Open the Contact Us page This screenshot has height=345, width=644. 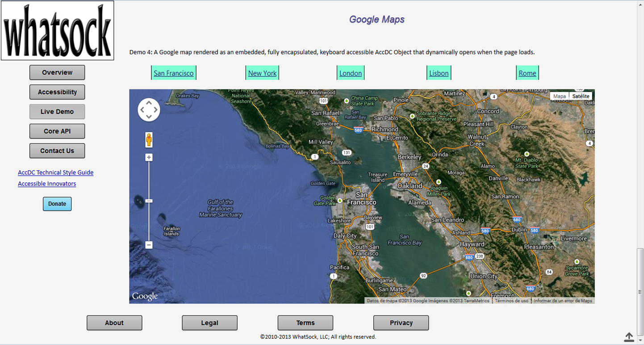[x=57, y=151]
